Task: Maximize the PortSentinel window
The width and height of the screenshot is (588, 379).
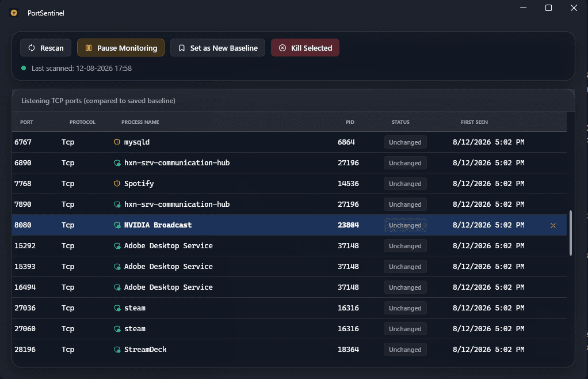Action: point(548,8)
